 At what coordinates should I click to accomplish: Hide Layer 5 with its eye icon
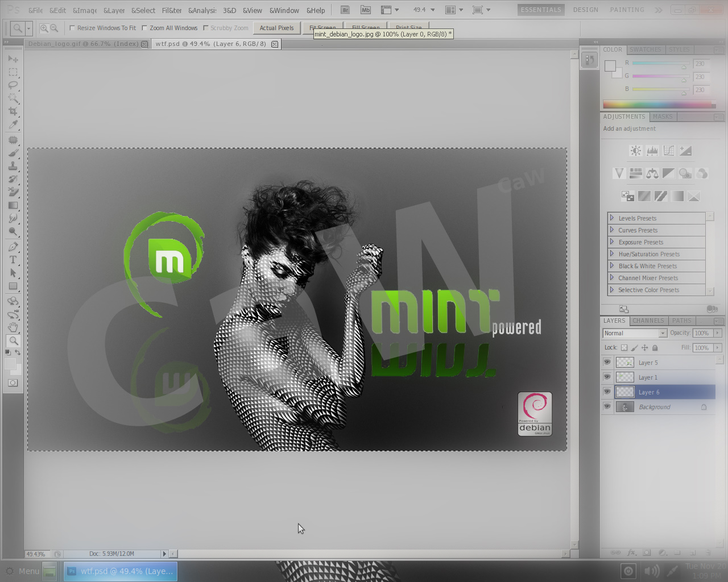click(x=607, y=362)
